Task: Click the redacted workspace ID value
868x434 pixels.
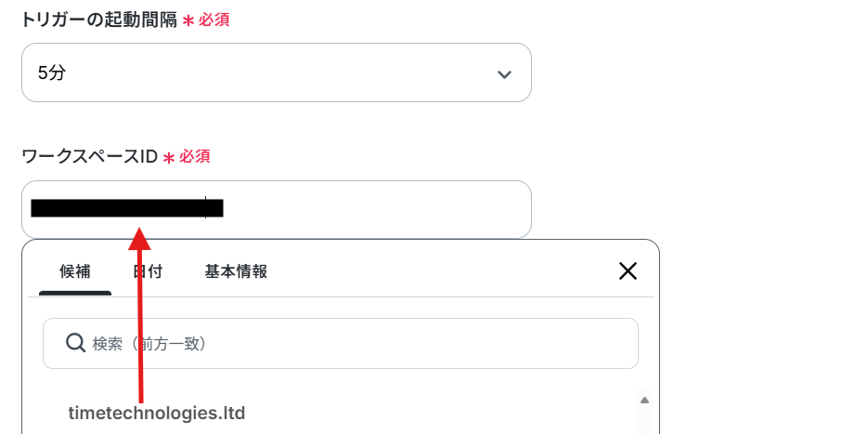Action: (127, 208)
